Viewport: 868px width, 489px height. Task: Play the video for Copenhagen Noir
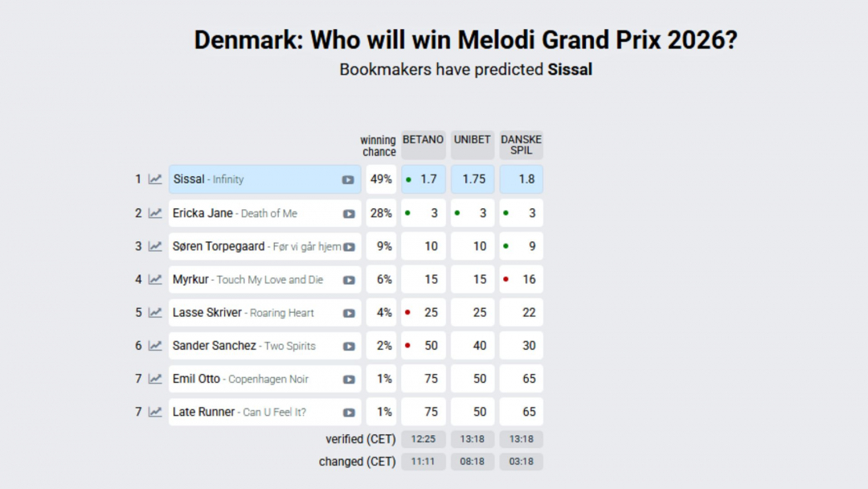point(349,380)
